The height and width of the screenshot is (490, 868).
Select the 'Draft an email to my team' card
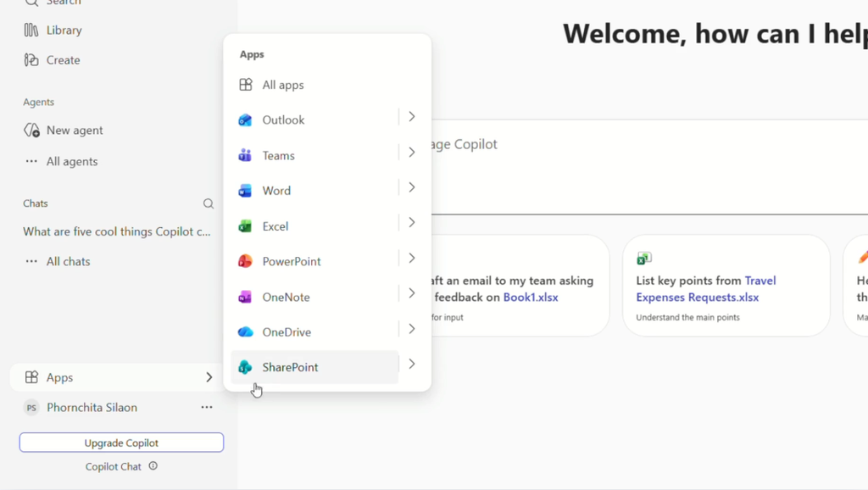pyautogui.click(x=520, y=285)
